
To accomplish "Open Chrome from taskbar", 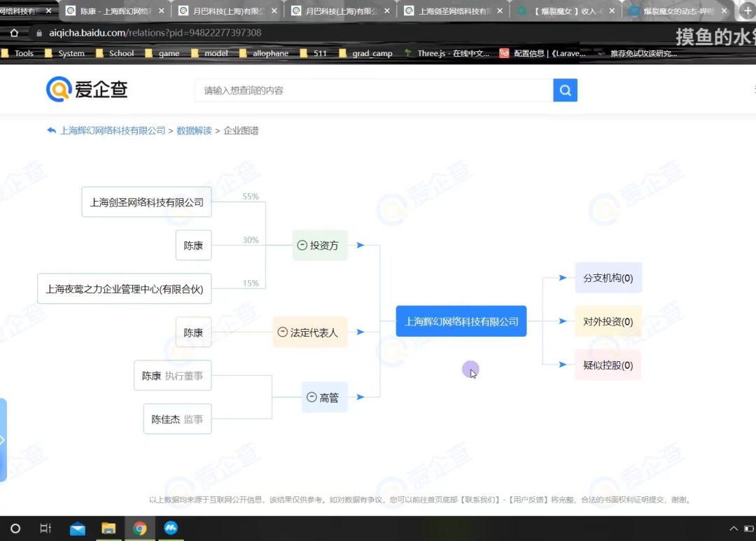I will tap(140, 528).
